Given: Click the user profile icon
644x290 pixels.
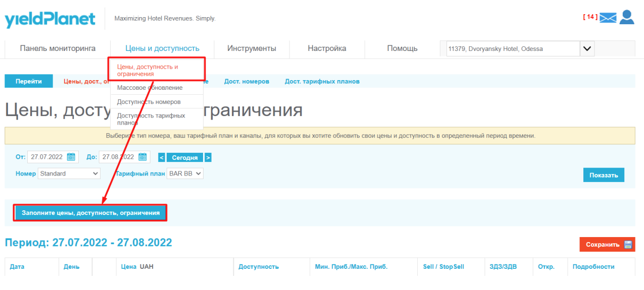Looking at the screenshot, I should click(627, 17).
